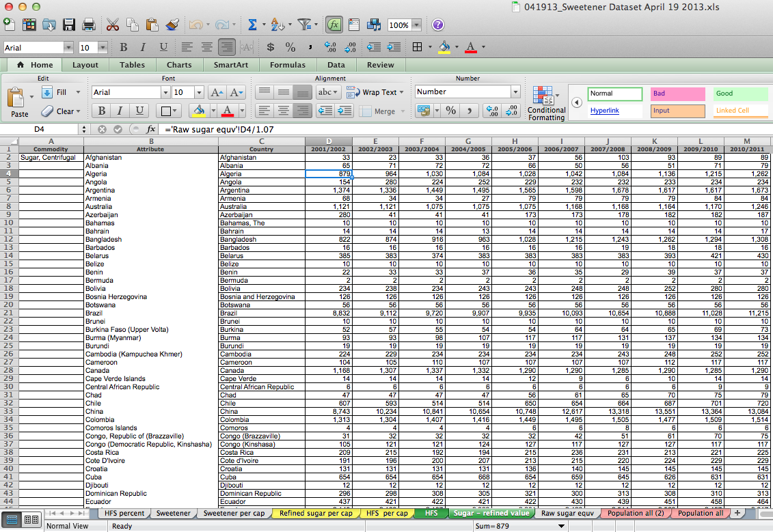Viewport: 773px width, 532px height.
Task: Click the ribbon fill color paint bucket
Action: 199,111
